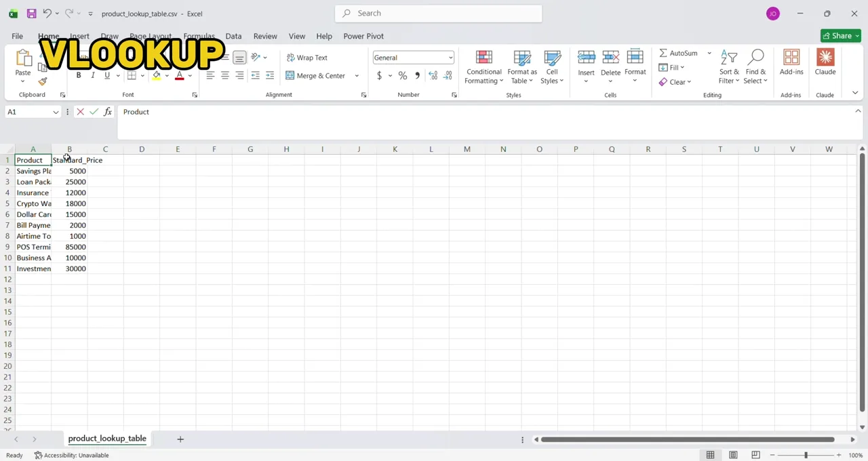868x461 pixels.
Task: Toggle Italic formatting
Action: tap(93, 75)
